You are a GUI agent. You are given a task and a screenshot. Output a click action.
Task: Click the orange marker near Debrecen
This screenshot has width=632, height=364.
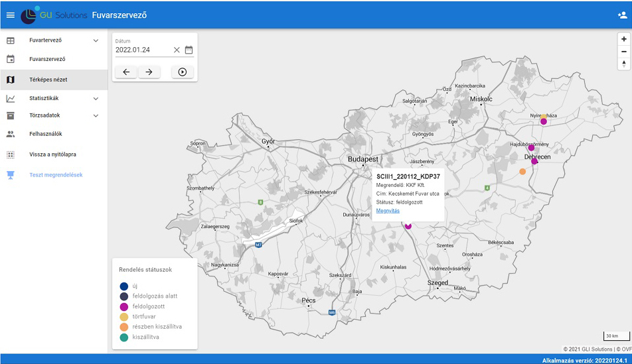[x=522, y=172]
